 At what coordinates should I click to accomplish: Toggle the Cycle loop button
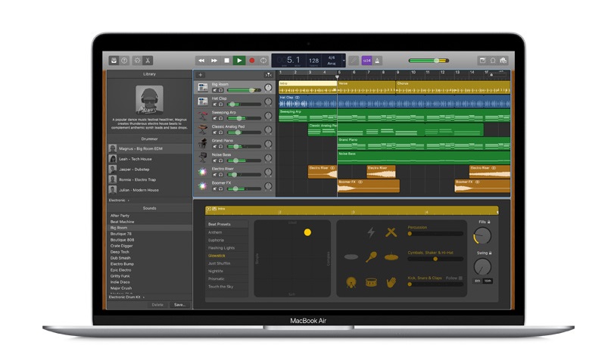click(263, 60)
